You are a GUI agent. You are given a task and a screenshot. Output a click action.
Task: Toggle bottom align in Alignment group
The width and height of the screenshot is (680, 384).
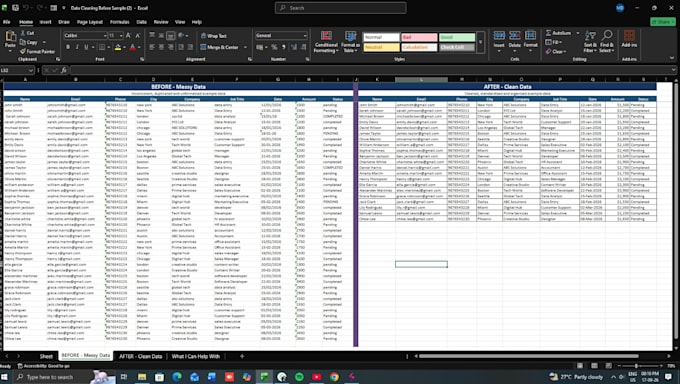point(171,36)
